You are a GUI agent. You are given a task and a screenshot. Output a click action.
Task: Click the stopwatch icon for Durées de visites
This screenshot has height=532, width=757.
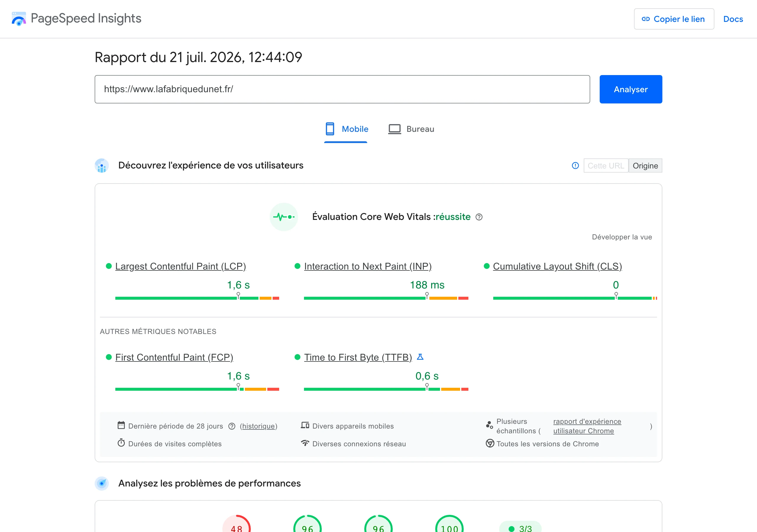tap(121, 443)
